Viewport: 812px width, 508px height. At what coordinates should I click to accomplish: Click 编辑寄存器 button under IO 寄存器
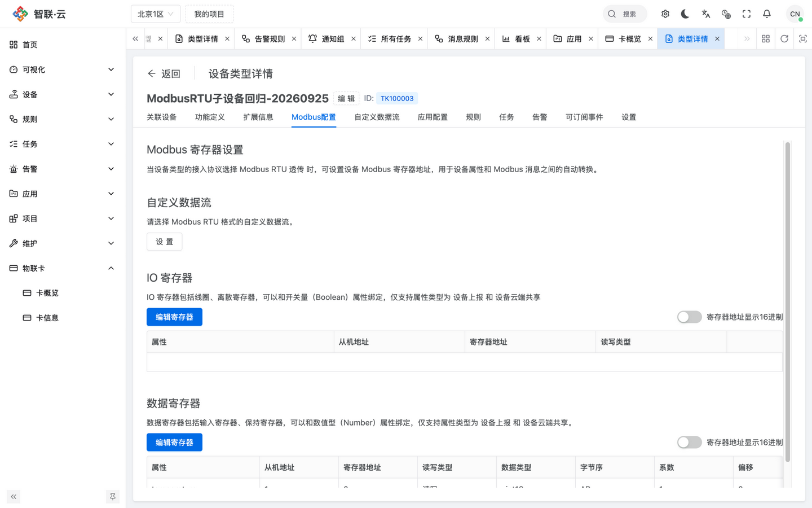[174, 317]
